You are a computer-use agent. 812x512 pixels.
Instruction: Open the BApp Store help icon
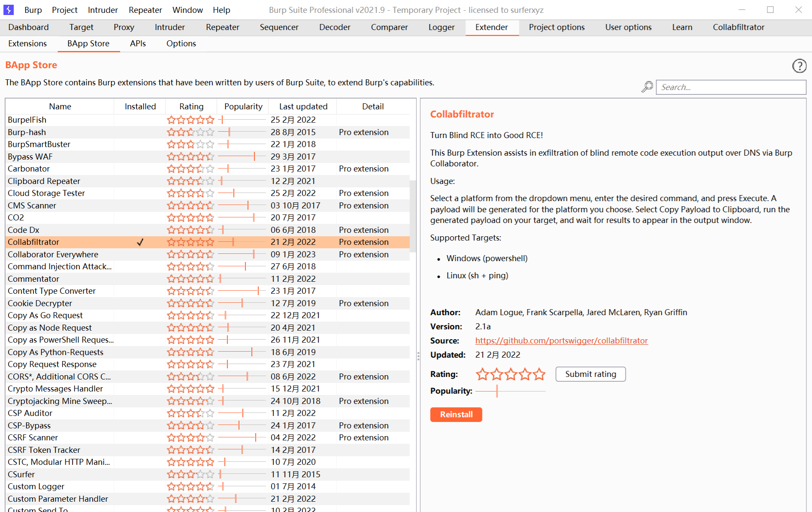click(x=799, y=66)
